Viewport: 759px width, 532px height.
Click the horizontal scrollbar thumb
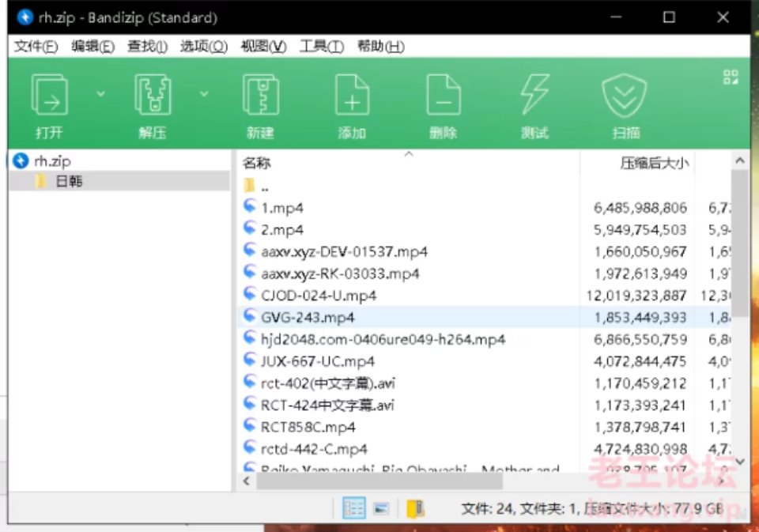point(379,481)
